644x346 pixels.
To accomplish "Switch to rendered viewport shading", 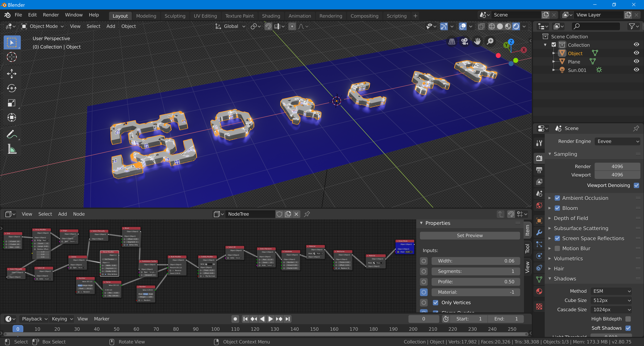I will click(x=516, y=26).
